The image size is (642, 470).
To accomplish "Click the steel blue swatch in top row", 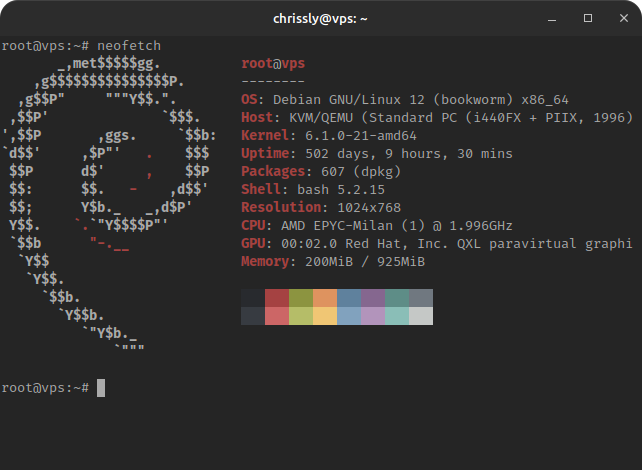I will pos(349,298).
